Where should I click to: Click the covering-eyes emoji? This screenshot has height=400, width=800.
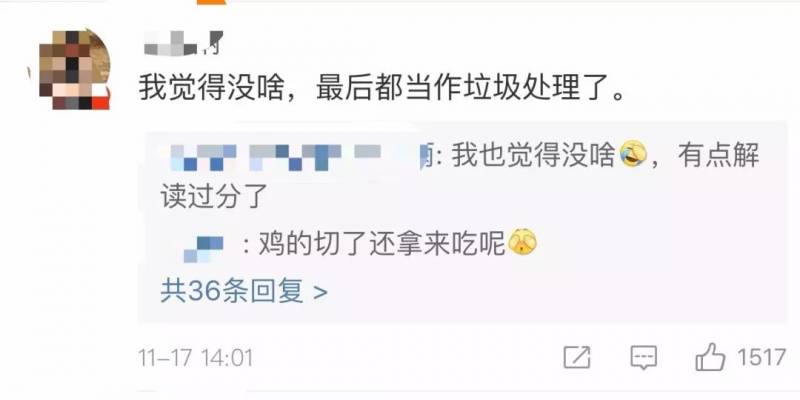pyautogui.click(x=523, y=244)
